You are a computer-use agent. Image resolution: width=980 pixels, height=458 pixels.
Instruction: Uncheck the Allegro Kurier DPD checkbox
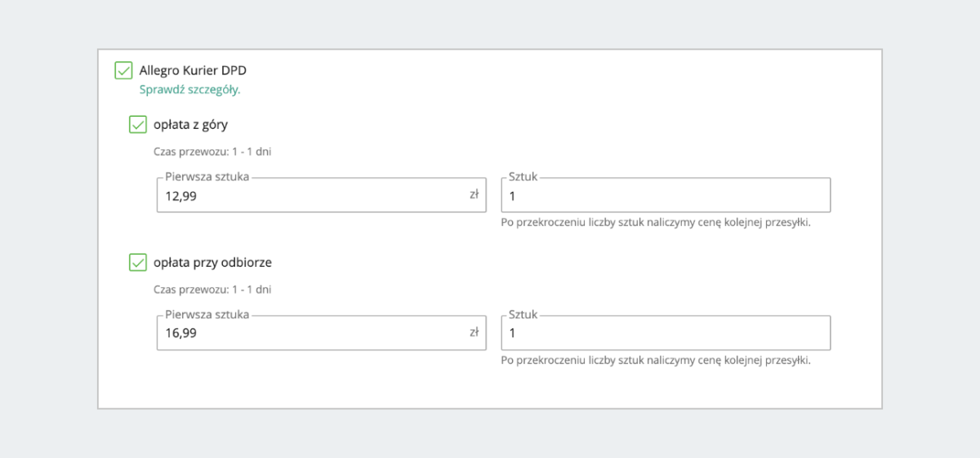(x=123, y=71)
